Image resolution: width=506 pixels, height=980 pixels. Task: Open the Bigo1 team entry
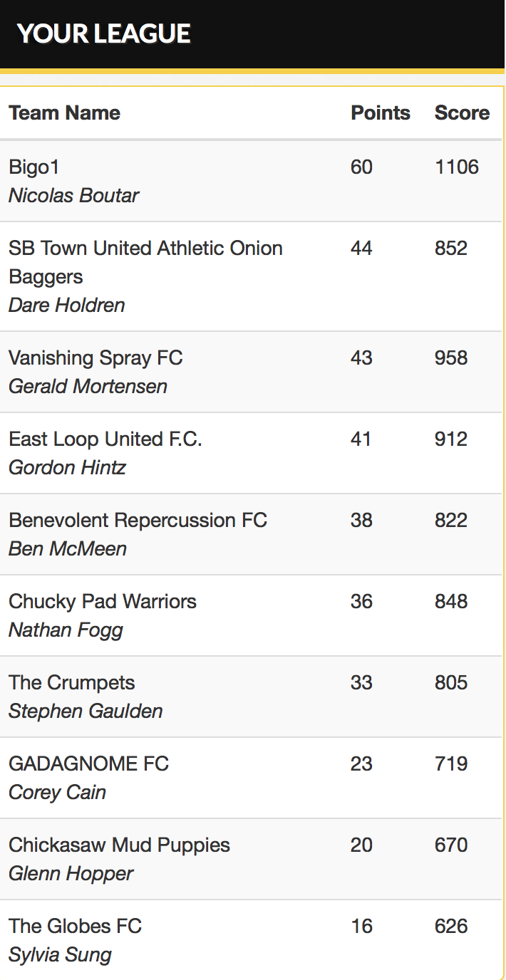(x=34, y=167)
